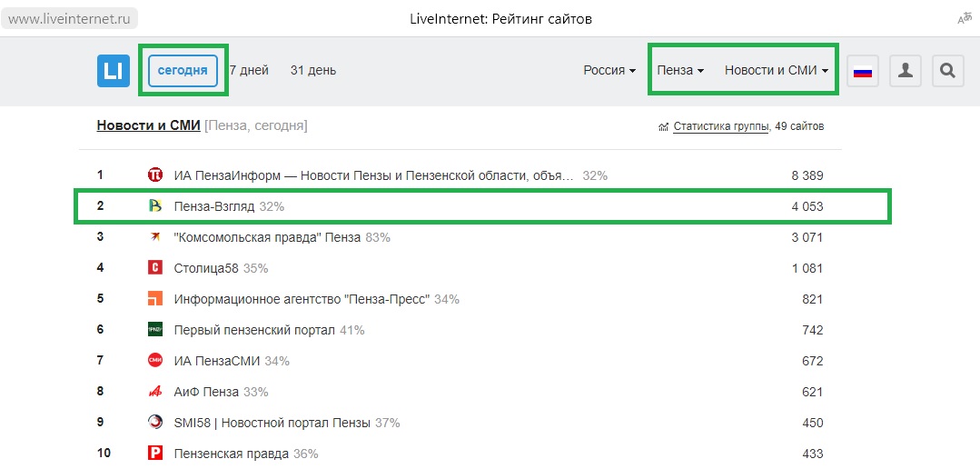Click the Russian flag language icon

(x=863, y=71)
